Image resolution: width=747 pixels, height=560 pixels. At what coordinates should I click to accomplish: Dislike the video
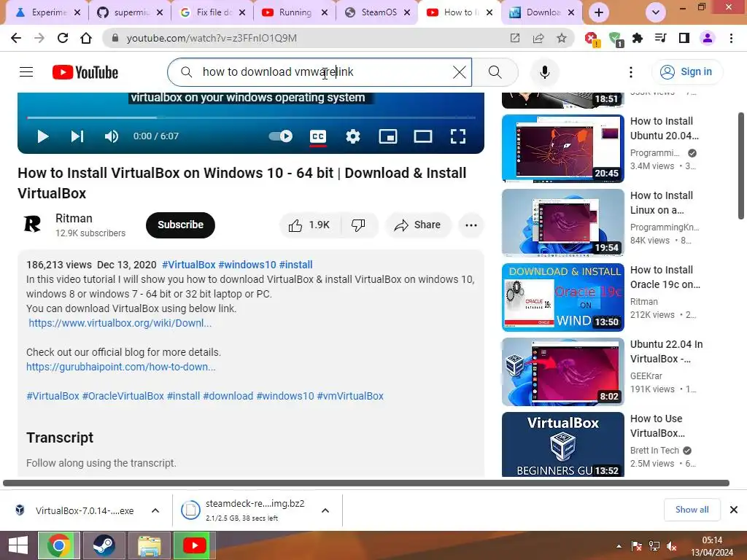[x=358, y=225]
